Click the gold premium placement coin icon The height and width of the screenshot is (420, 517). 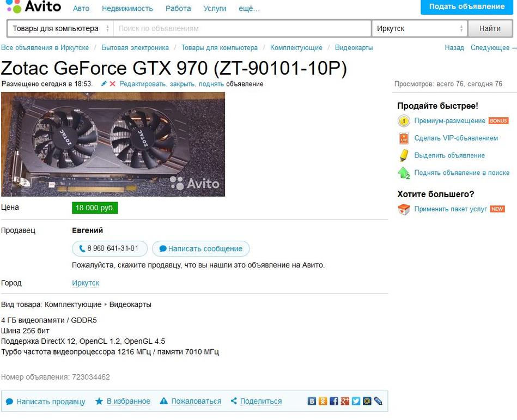(404, 121)
